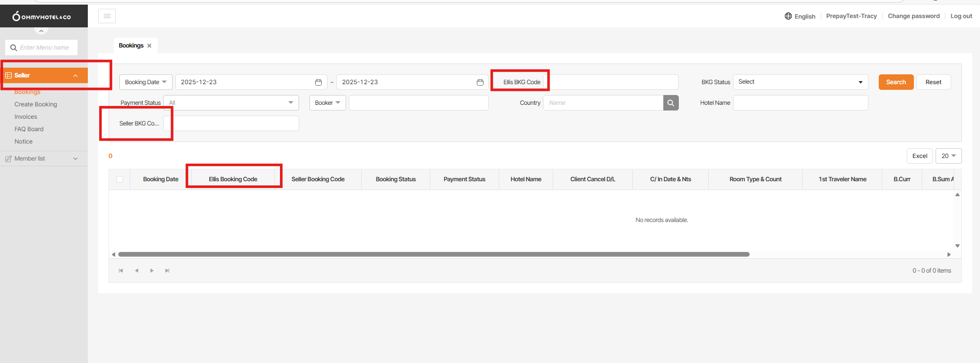Export results with Excel button
980x363 pixels.
[920, 156]
